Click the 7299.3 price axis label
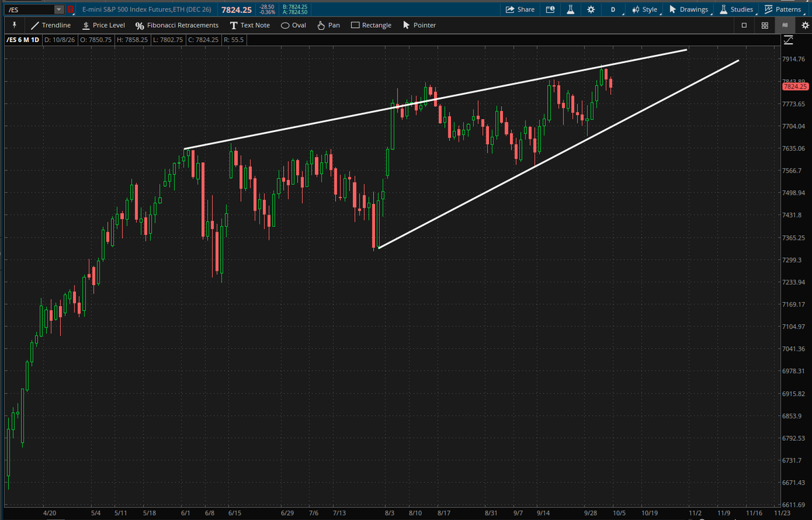This screenshot has height=520, width=812. pos(792,259)
